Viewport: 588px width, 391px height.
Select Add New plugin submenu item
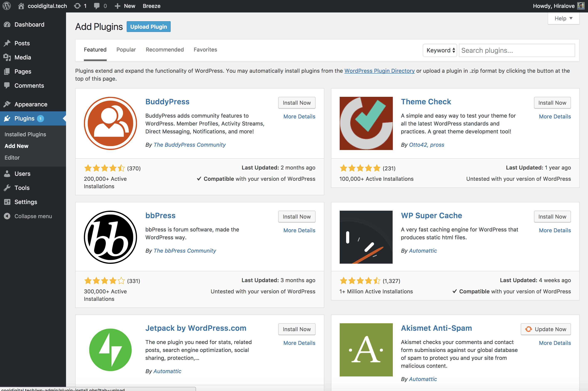[x=16, y=146]
